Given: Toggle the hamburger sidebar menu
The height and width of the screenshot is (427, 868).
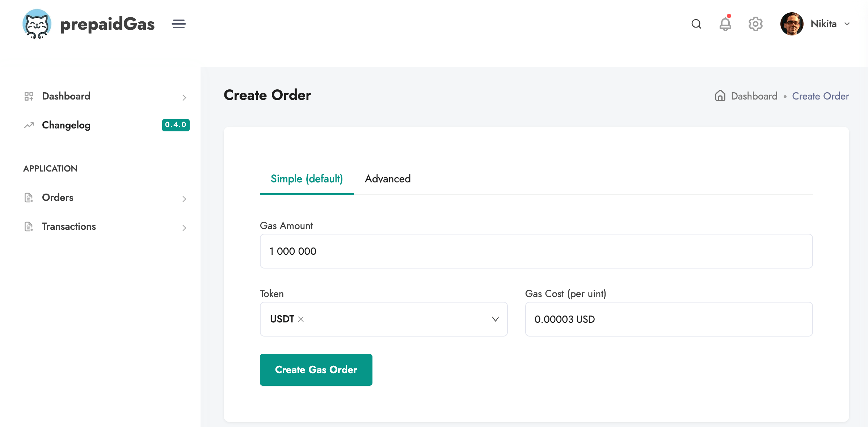Looking at the screenshot, I should [179, 24].
